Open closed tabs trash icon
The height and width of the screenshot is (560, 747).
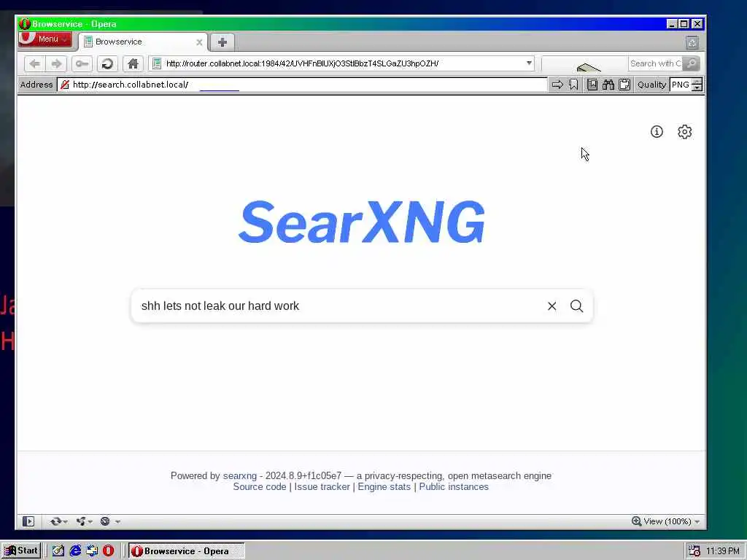pyautogui.click(x=692, y=43)
